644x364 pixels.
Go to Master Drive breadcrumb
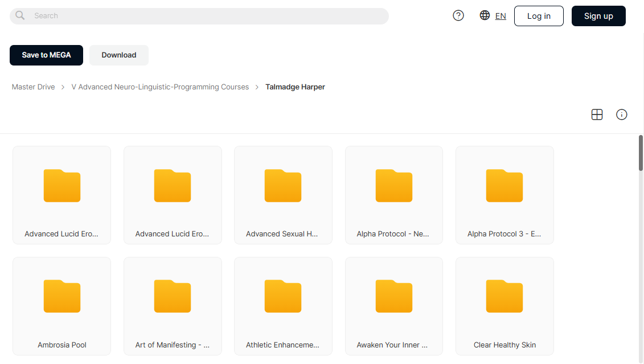[x=33, y=87]
